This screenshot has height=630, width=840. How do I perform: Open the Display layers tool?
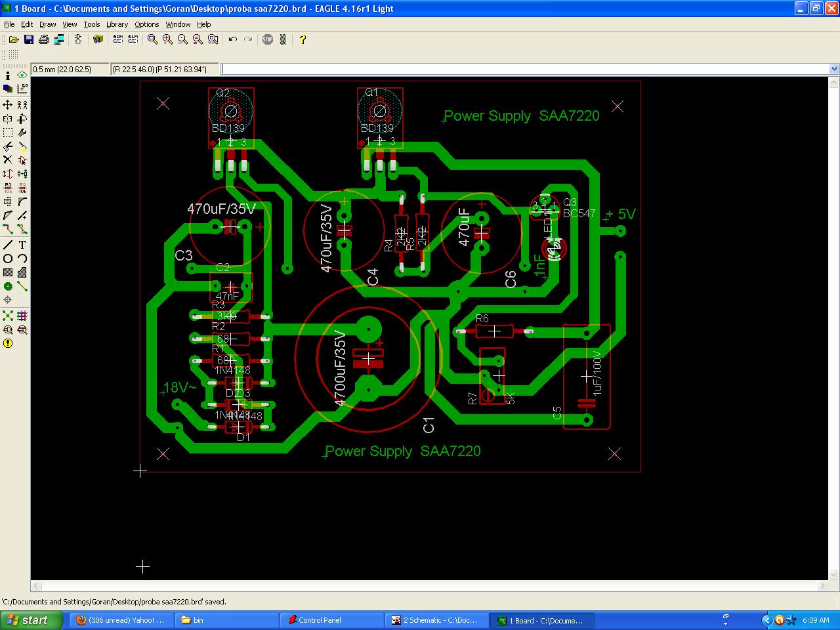point(8,89)
